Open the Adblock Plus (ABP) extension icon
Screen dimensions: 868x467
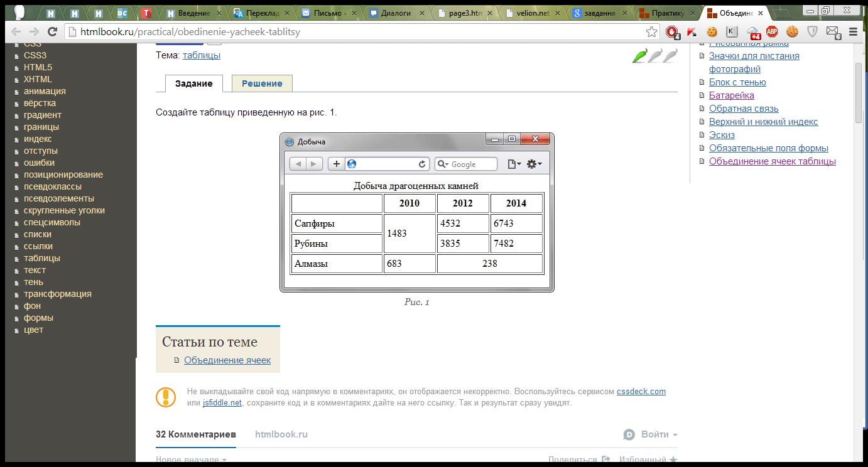[772, 31]
